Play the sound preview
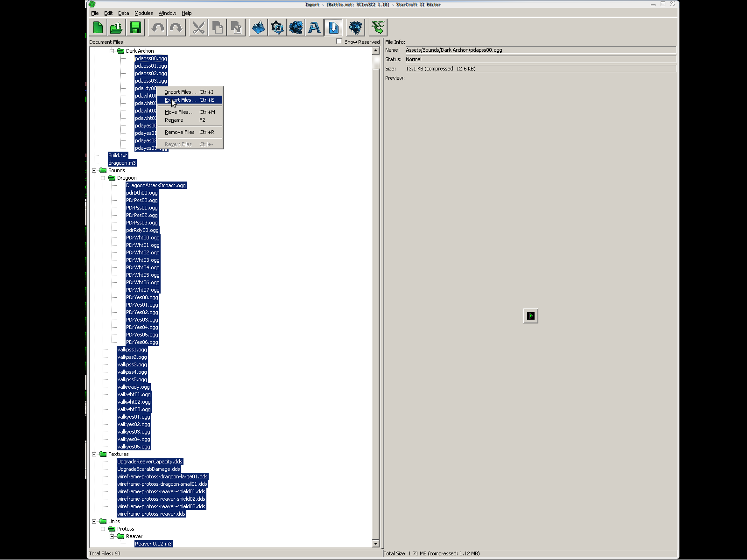Viewport: 747px width, 560px height. [530, 316]
